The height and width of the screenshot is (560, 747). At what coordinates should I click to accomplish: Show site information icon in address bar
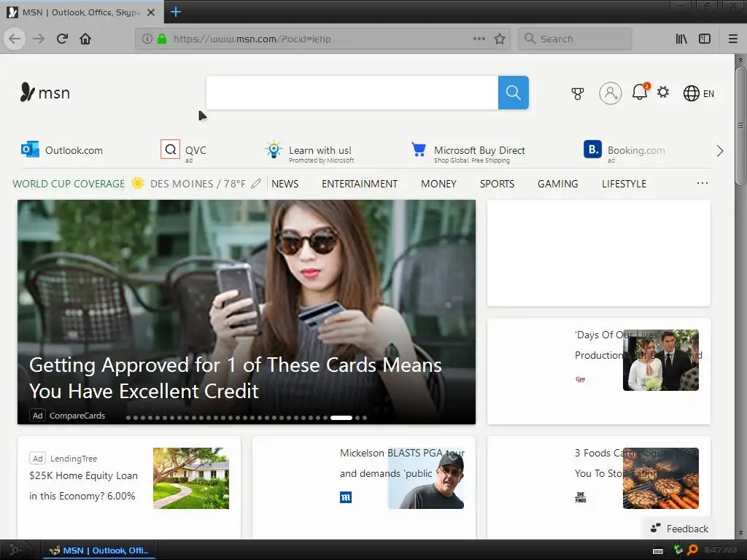147,39
